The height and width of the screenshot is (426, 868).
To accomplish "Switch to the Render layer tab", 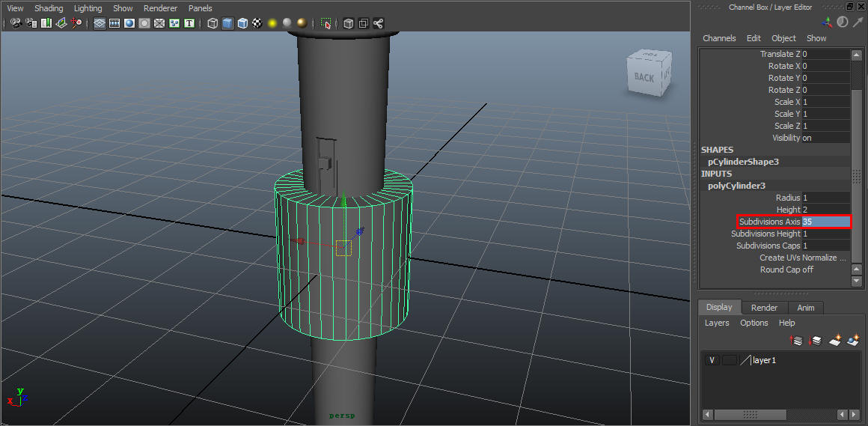I will tap(764, 308).
